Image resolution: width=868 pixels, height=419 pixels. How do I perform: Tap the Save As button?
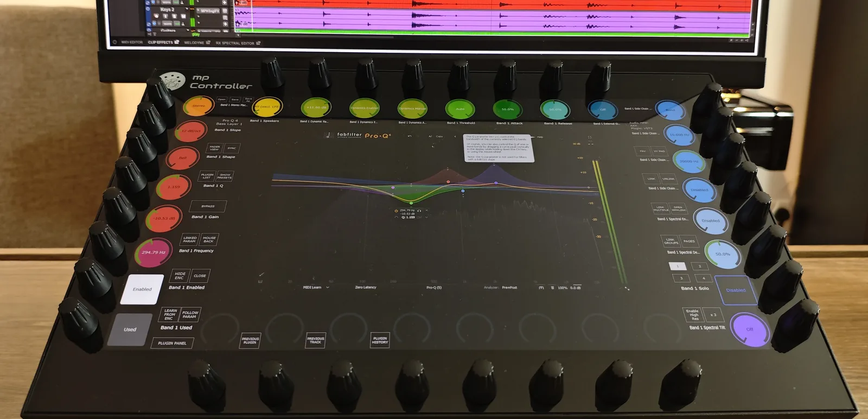point(248,100)
